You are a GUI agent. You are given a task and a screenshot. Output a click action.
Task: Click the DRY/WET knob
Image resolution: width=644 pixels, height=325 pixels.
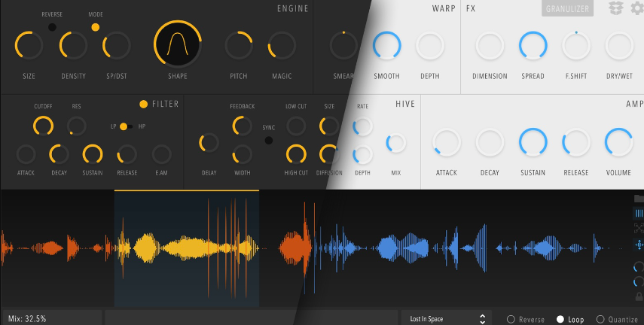coord(619,45)
